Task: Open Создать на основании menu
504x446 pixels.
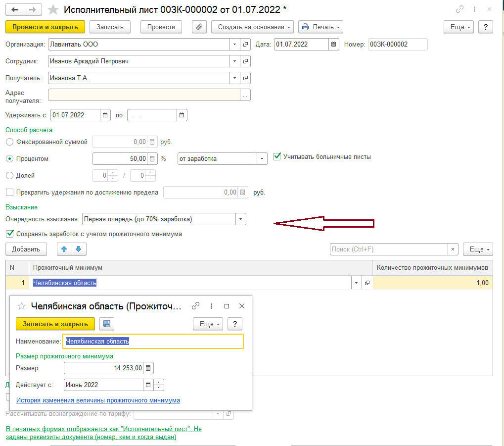Action: click(252, 27)
